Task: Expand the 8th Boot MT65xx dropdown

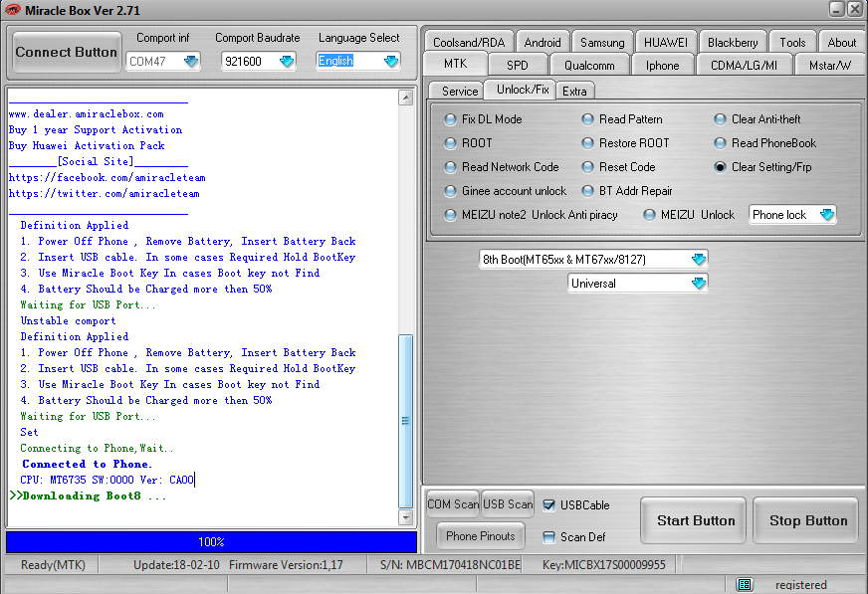Action: pyautogui.click(x=699, y=259)
